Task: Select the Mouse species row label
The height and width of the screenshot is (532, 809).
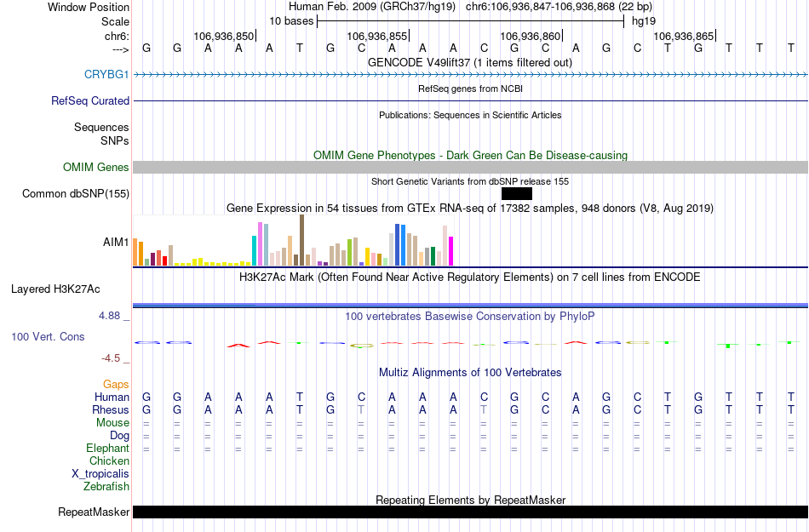Action: pos(113,423)
